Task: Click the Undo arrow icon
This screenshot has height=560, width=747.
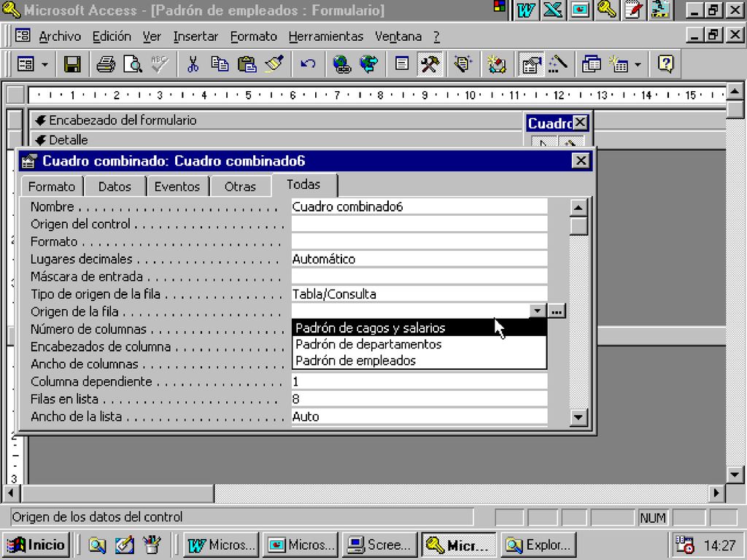Action: point(308,64)
